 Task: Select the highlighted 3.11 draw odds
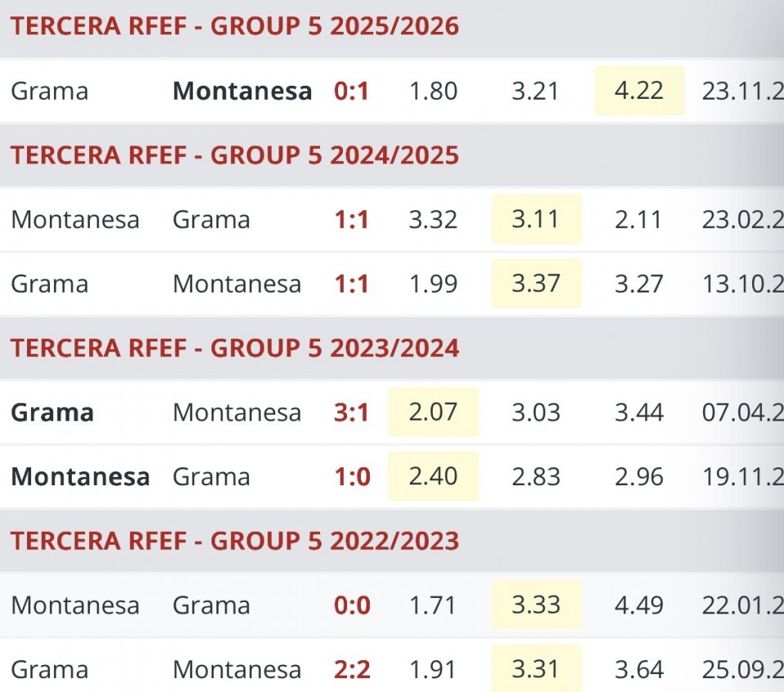coord(536,220)
